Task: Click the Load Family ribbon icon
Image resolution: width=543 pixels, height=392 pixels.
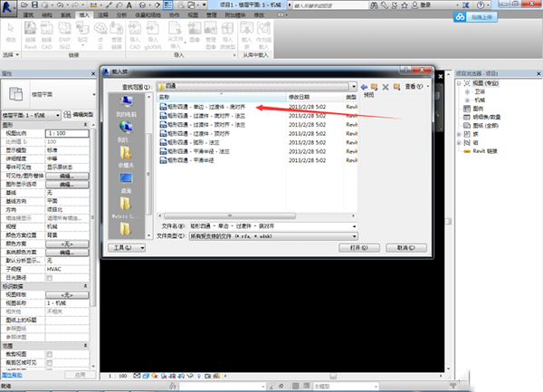Action: click(x=246, y=35)
